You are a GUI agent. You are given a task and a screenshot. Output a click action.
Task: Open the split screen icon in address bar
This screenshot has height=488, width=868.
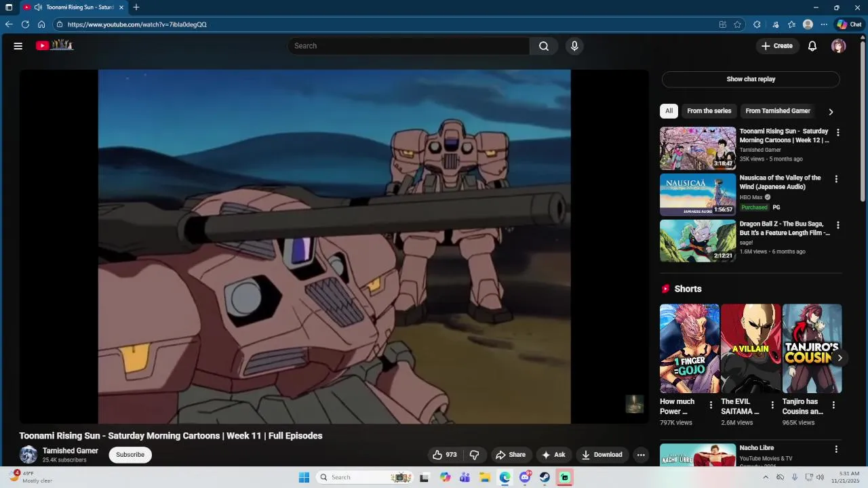tap(723, 24)
